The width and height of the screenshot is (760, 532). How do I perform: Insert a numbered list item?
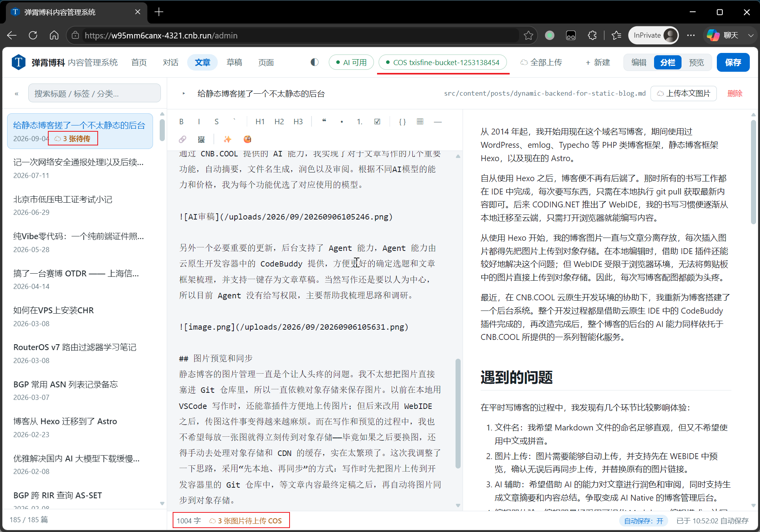tap(359, 122)
